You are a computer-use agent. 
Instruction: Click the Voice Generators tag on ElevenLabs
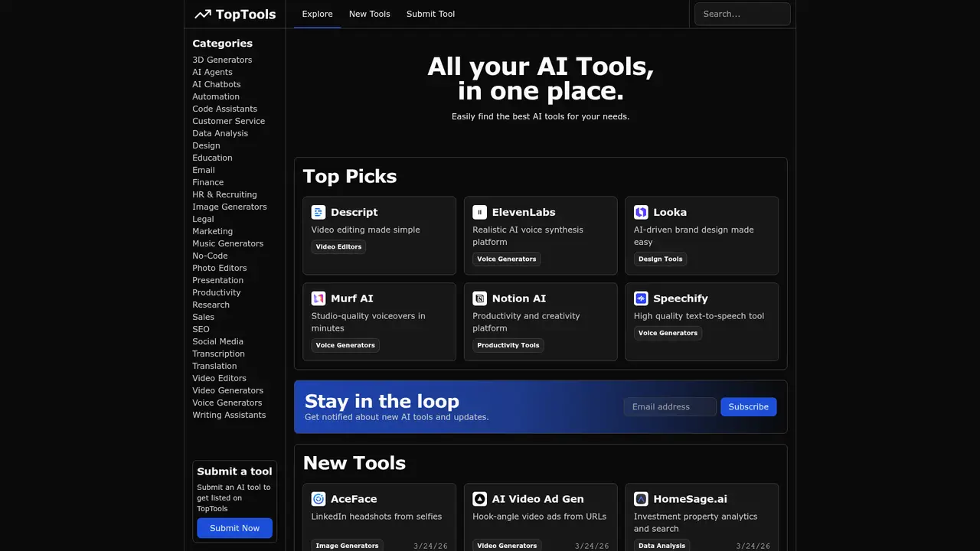point(506,259)
